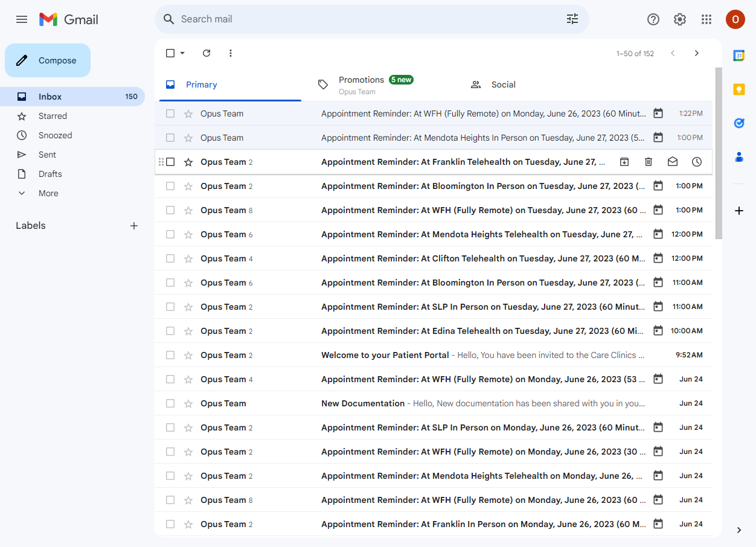Image resolution: width=756 pixels, height=547 pixels.
Task: Tick the select-all checkbox
Action: pyautogui.click(x=170, y=53)
